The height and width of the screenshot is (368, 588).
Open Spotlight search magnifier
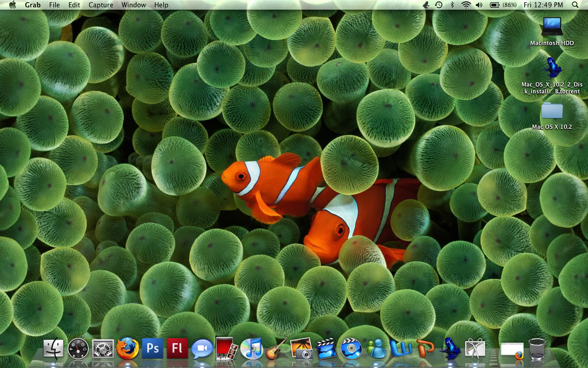click(575, 5)
